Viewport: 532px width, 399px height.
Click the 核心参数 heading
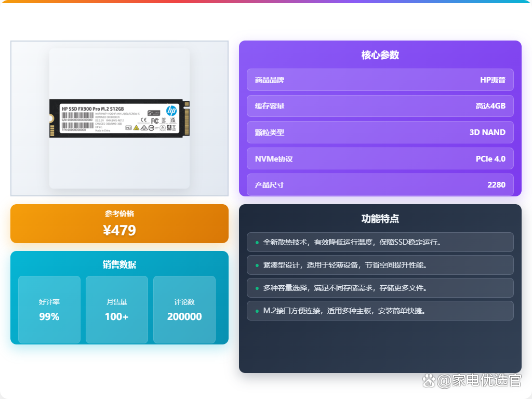380,55
